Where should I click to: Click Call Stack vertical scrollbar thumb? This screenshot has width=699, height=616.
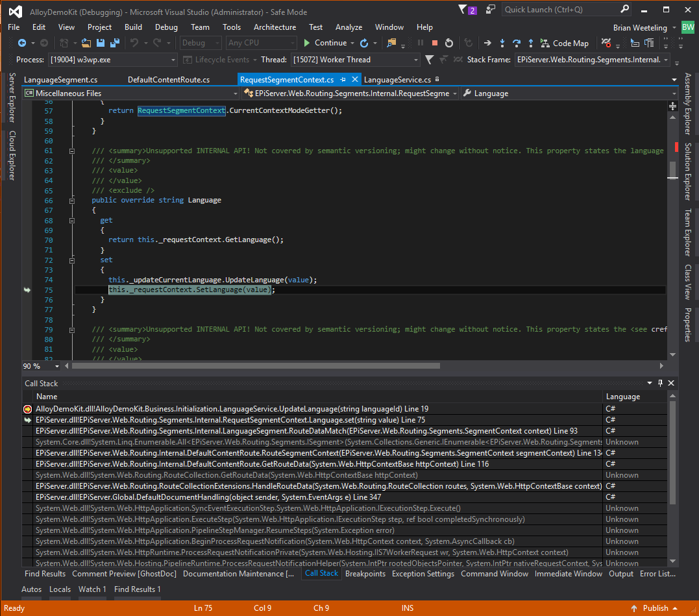pos(672,453)
